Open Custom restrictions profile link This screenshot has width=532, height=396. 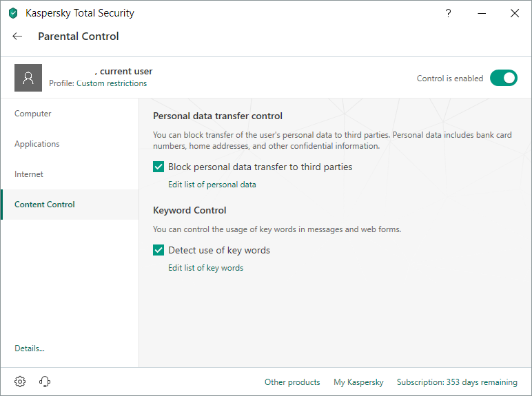tap(112, 83)
